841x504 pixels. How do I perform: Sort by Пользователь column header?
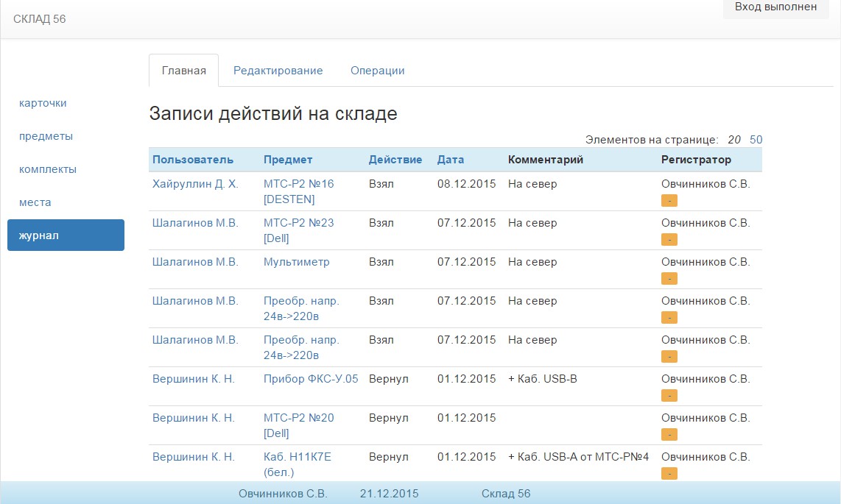(193, 160)
